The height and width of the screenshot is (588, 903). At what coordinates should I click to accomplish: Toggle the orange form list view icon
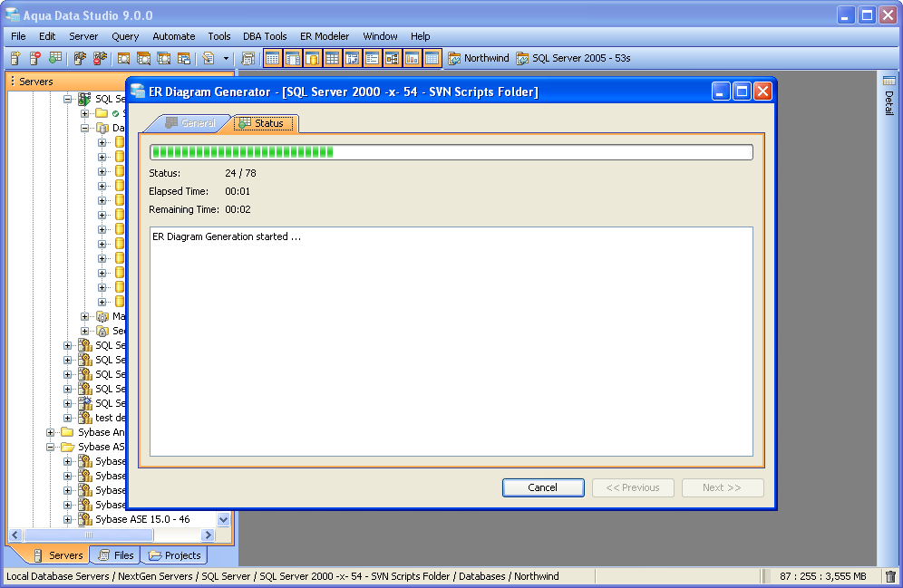(372, 58)
